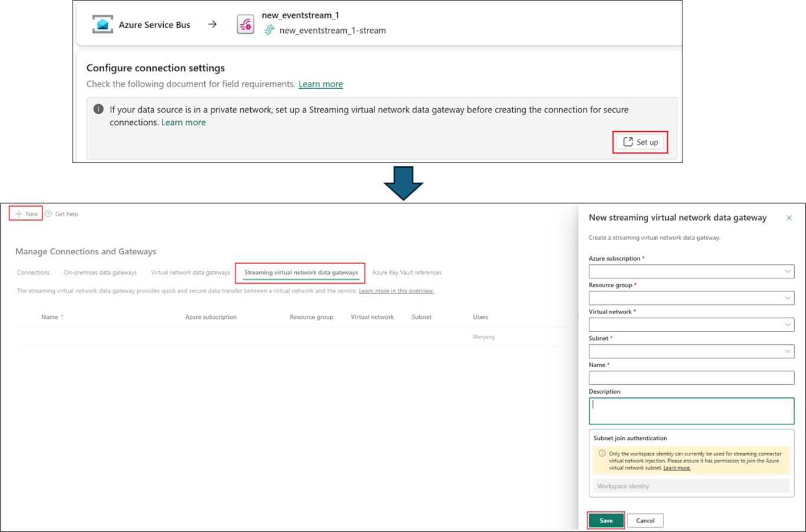The image size is (806, 532).
Task: Switch to the Connections tab
Action: [32, 272]
